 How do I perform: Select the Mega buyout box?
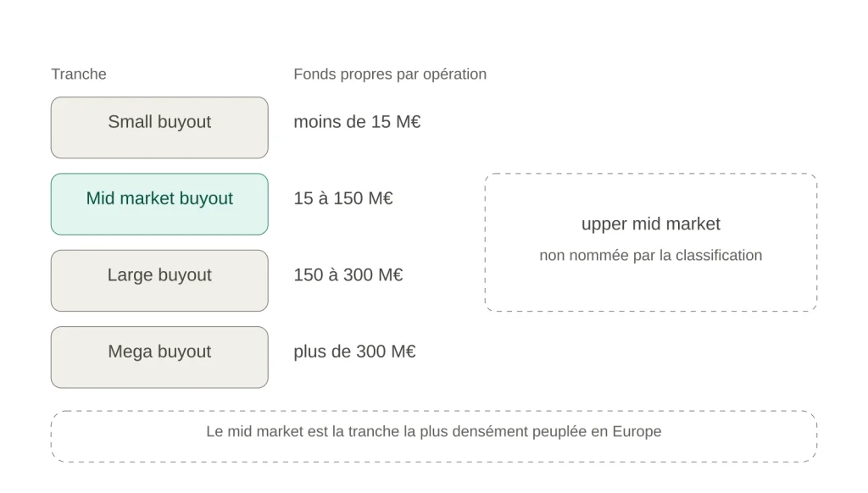coord(159,357)
